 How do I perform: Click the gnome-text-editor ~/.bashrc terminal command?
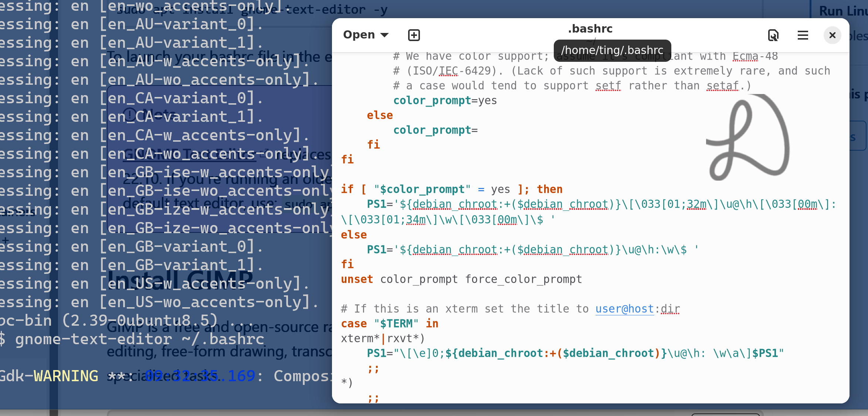(x=139, y=339)
